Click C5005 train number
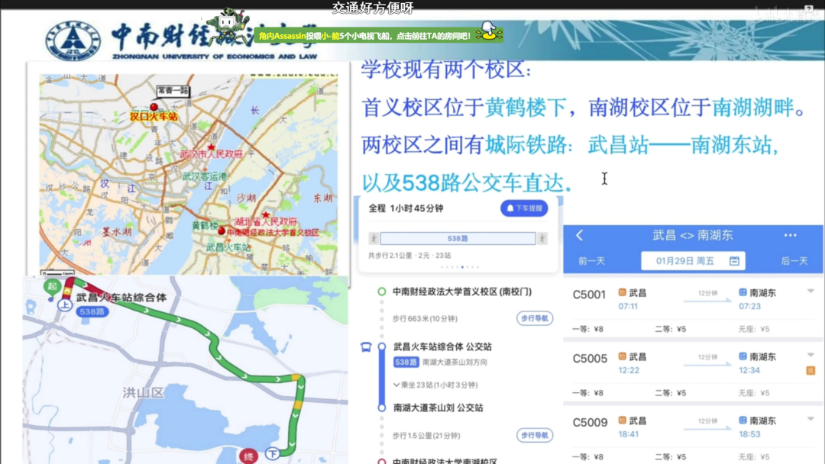Image resolution: width=825 pixels, height=464 pixels. (590, 359)
